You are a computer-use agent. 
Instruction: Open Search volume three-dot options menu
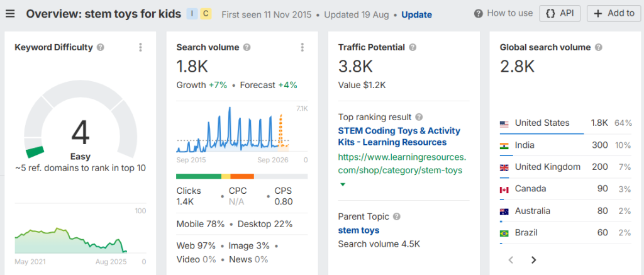(303, 47)
